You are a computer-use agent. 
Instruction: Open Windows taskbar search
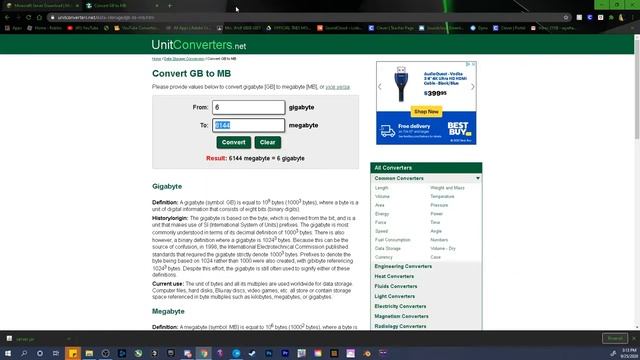(24, 353)
